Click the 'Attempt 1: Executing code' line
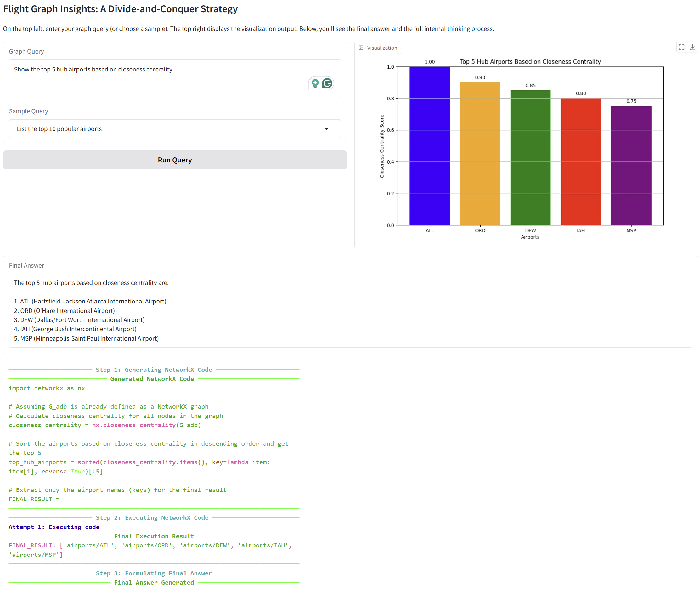Screen dimensions: 700x593 coord(54,527)
